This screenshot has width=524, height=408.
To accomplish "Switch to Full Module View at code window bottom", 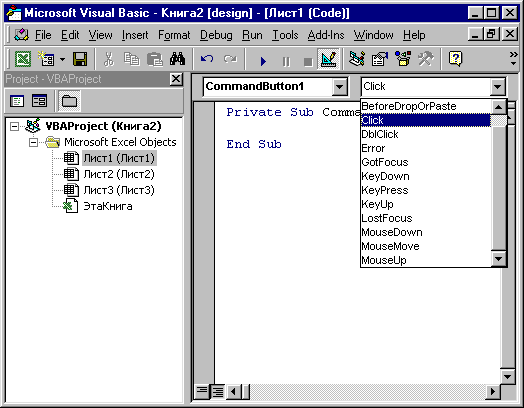I will [218, 391].
